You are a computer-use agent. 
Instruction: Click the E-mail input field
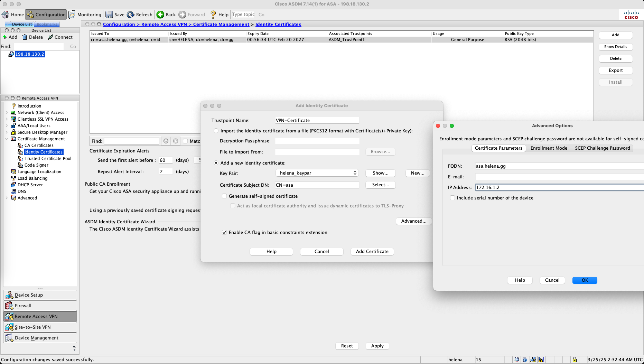(x=559, y=177)
